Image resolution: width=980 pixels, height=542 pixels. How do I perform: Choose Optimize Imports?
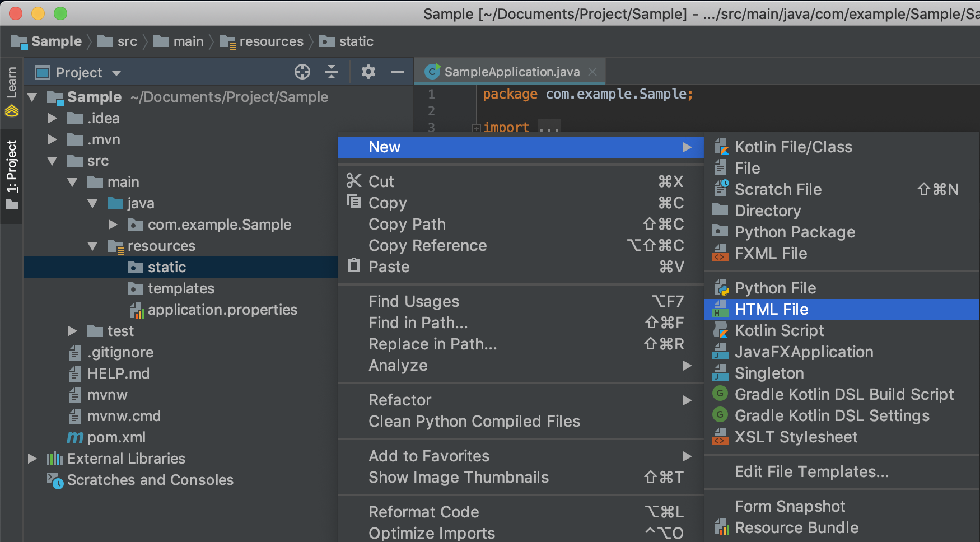521,533
